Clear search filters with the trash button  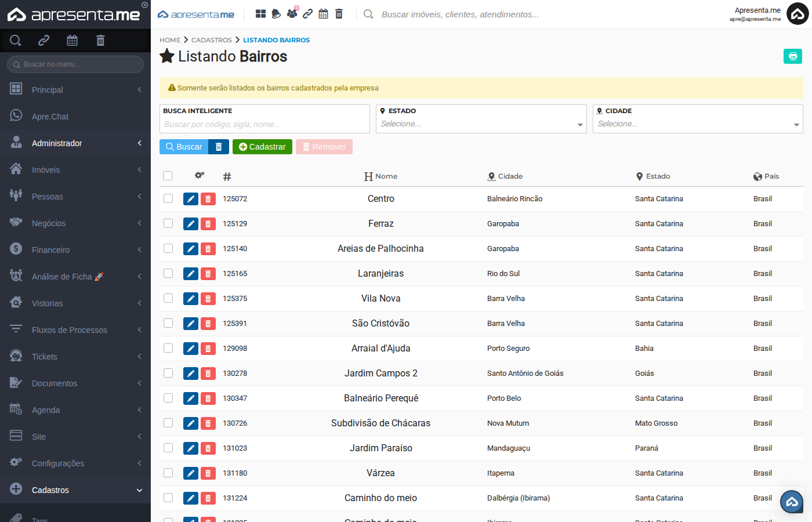[219, 147]
